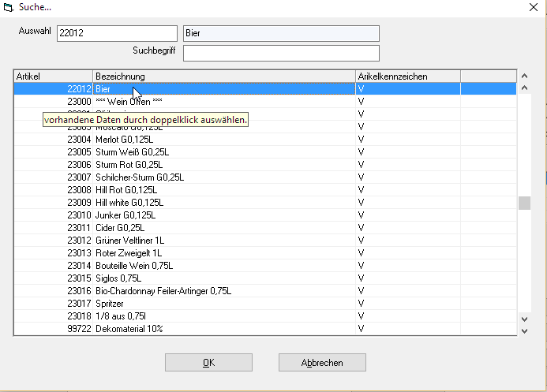Viewport: 547px width, 392px height.
Task: Click the Abbrechen button
Action: pyautogui.click(x=322, y=363)
